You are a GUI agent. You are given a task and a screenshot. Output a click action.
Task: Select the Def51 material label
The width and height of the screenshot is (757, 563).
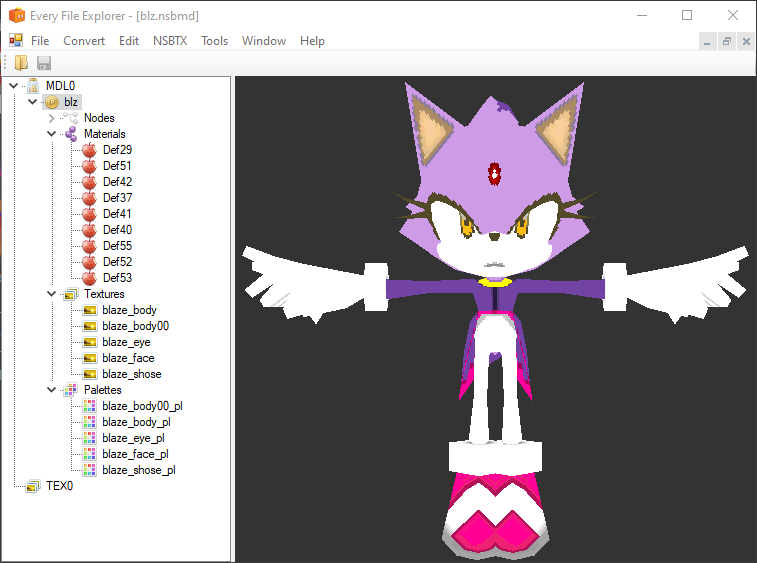coord(117,166)
